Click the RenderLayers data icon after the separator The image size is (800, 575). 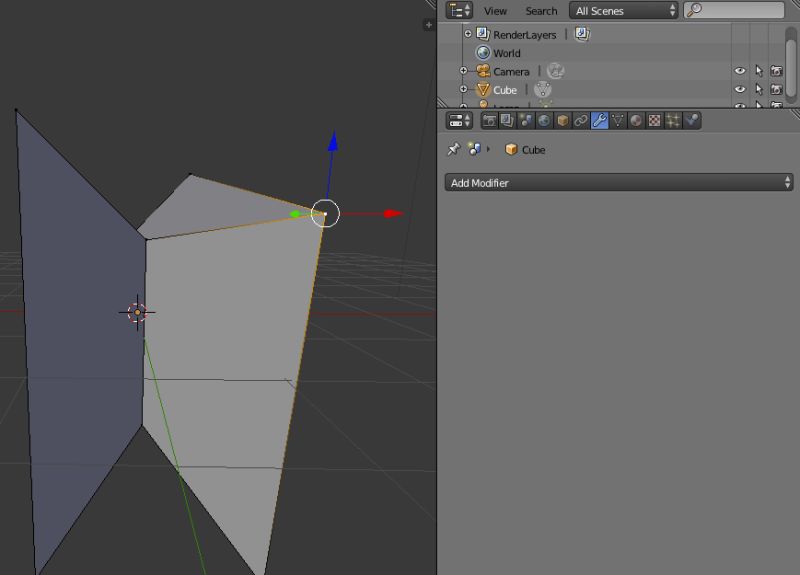tap(582, 34)
